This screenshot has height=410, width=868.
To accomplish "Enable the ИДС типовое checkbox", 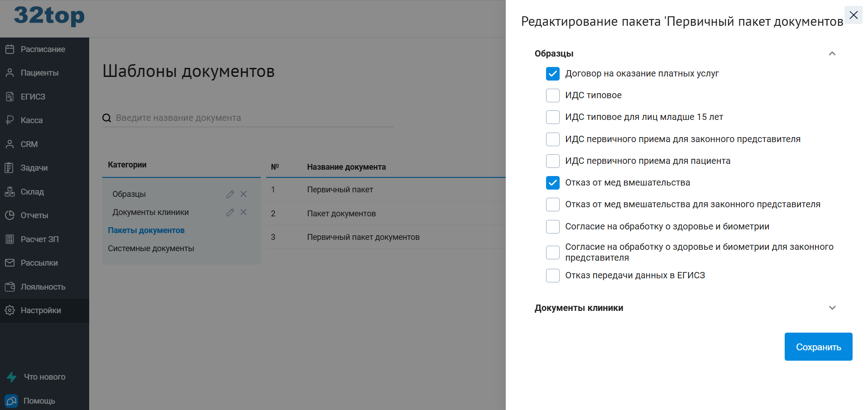I will click(x=552, y=95).
